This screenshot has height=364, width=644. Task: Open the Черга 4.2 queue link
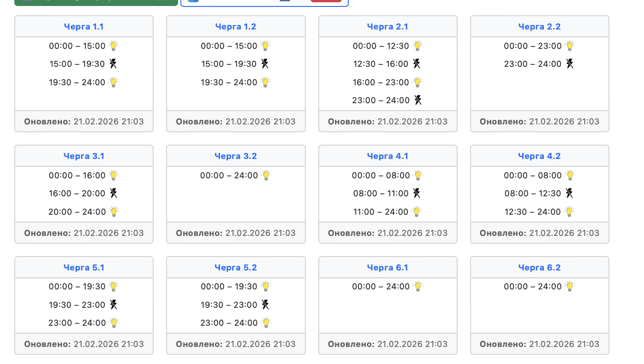[539, 156]
